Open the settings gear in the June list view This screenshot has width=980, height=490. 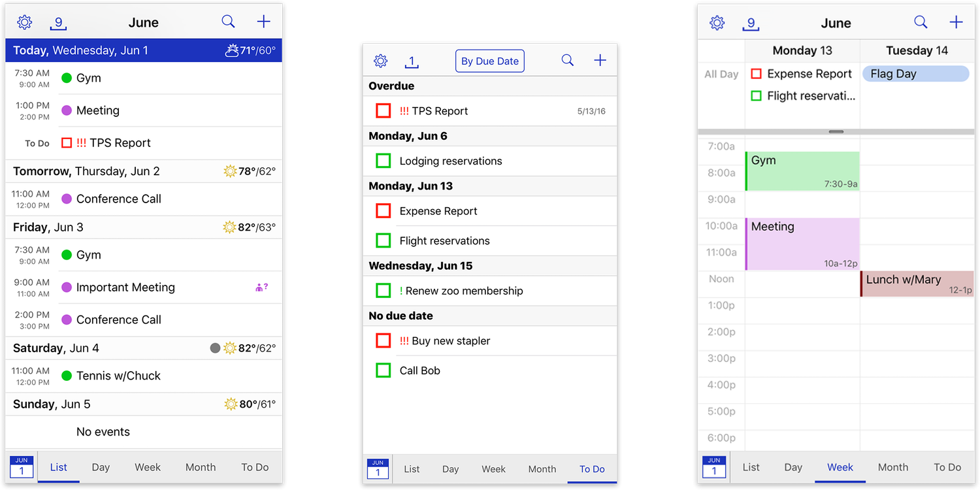pos(24,22)
